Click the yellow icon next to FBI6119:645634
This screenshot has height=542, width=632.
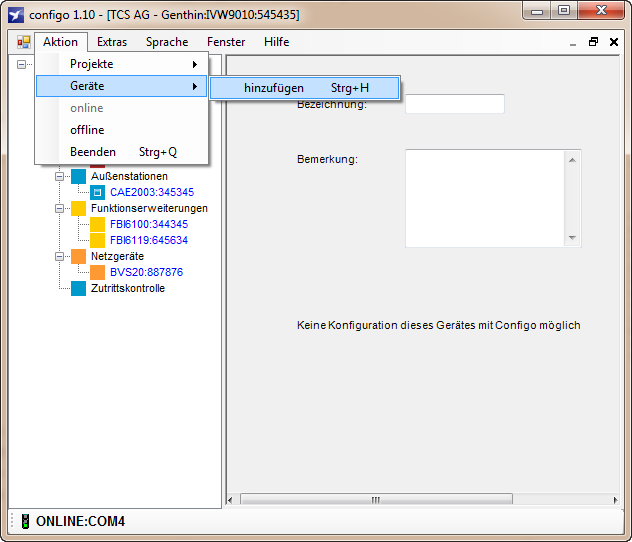click(97, 240)
